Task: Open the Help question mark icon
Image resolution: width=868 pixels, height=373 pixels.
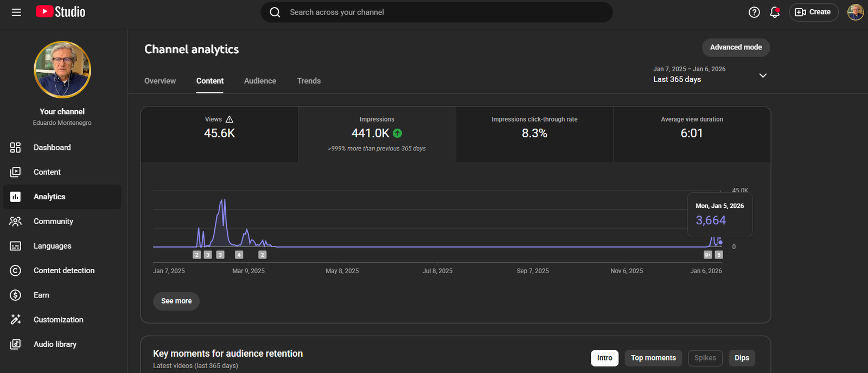Action: point(754,12)
